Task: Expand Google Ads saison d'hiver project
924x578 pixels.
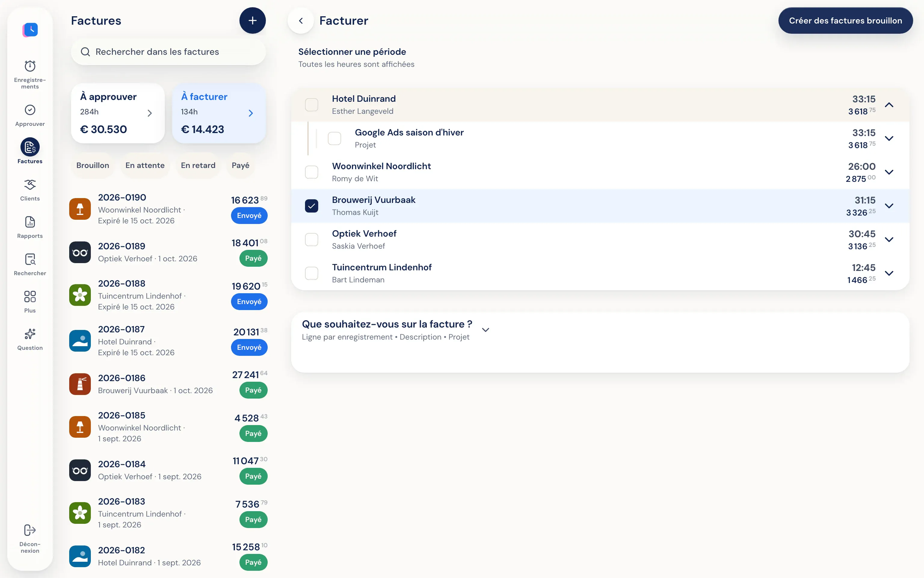Action: tap(889, 138)
